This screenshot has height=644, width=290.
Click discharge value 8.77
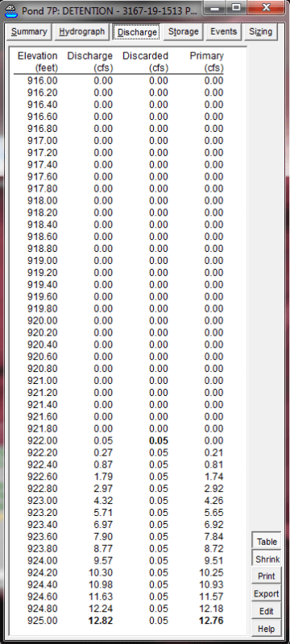(103, 548)
